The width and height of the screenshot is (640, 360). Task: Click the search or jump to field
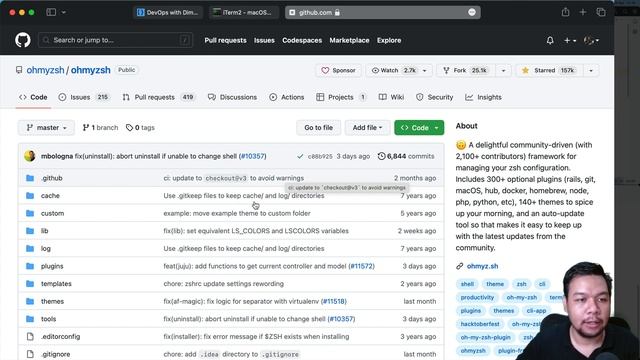click(116, 40)
